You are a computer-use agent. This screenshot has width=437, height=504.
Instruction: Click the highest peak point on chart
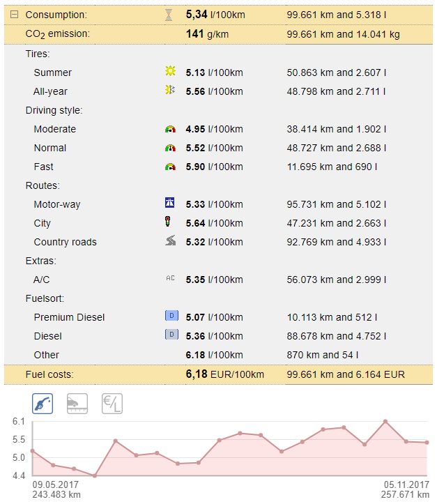click(x=385, y=422)
